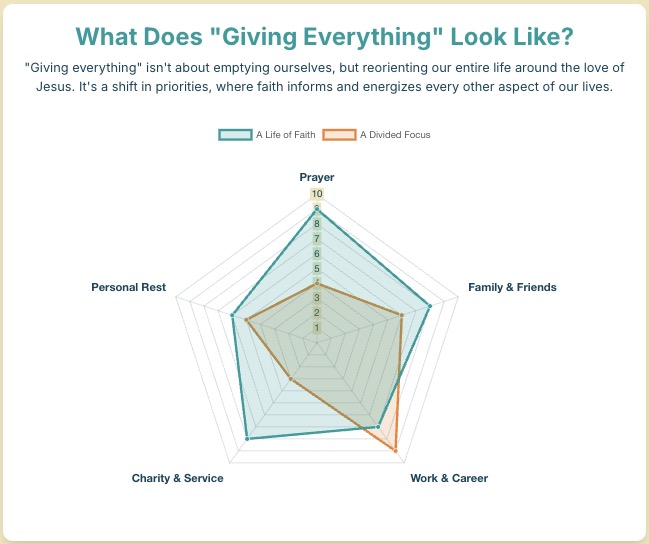Viewport: 649px width, 544px height.
Task: Click the "Charity & Service" axis label
Action: tap(177, 478)
